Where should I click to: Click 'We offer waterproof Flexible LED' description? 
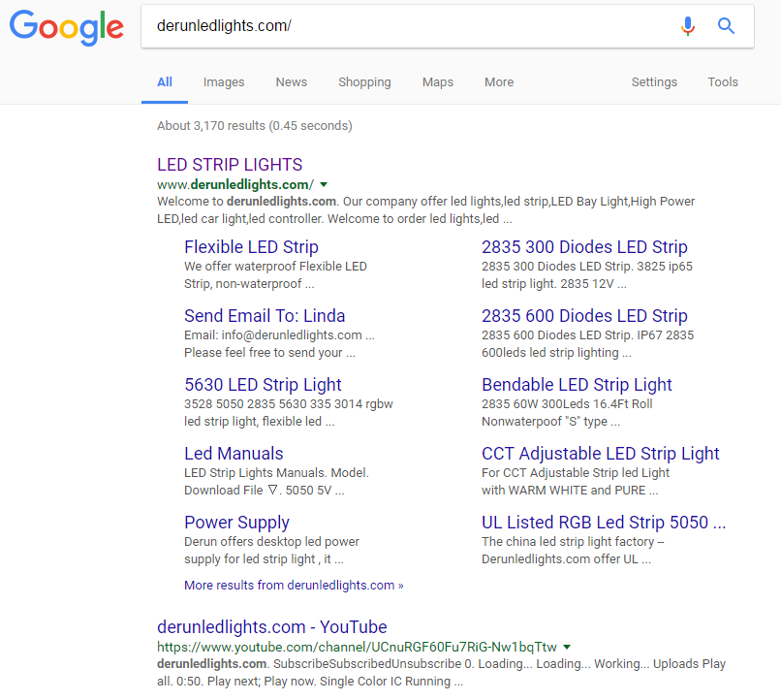pos(275,267)
